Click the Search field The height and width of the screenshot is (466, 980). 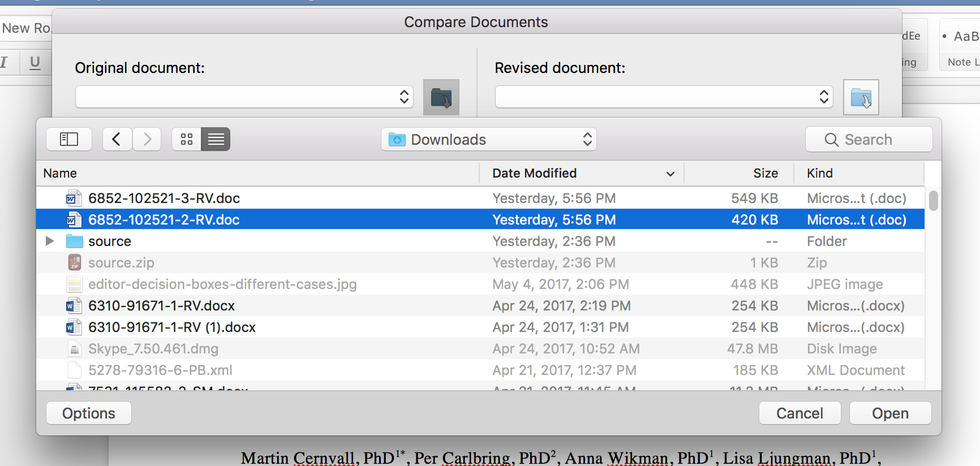pyautogui.click(x=869, y=139)
